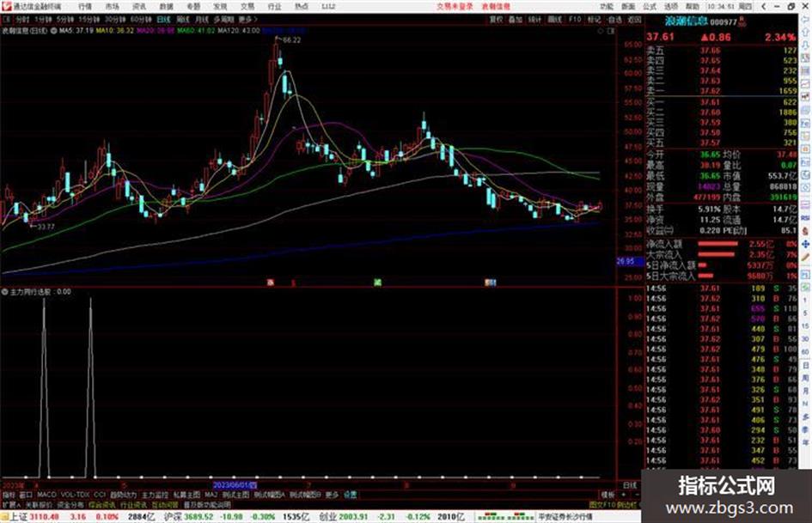This screenshot has width=812, height=523.
Task: Expand 更多 period options
Action: coord(247,19)
